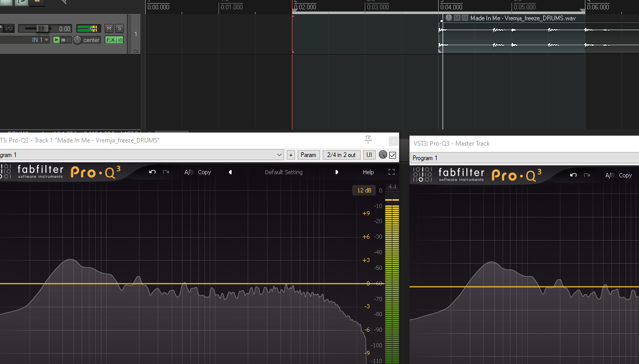Screen dimensions: 639x364
Task: Toggle full screen mode in Track 1 Pro-Q3
Action: (x=392, y=172)
